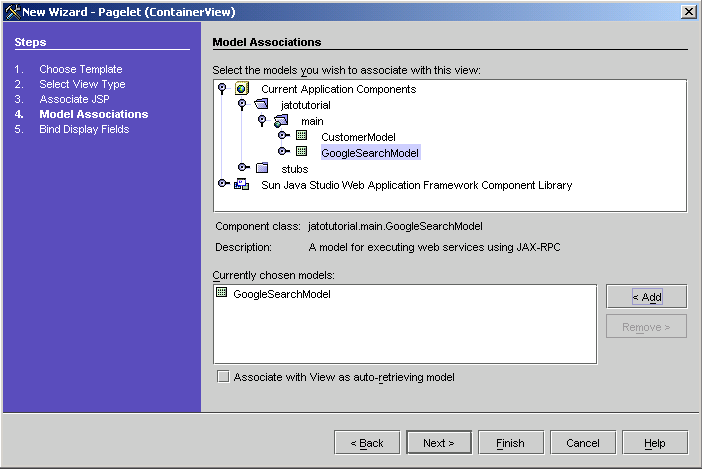This screenshot has width=702, height=469.
Task: Select Sun Java Studio Web Application Framework Component Library
Action: 416,185
